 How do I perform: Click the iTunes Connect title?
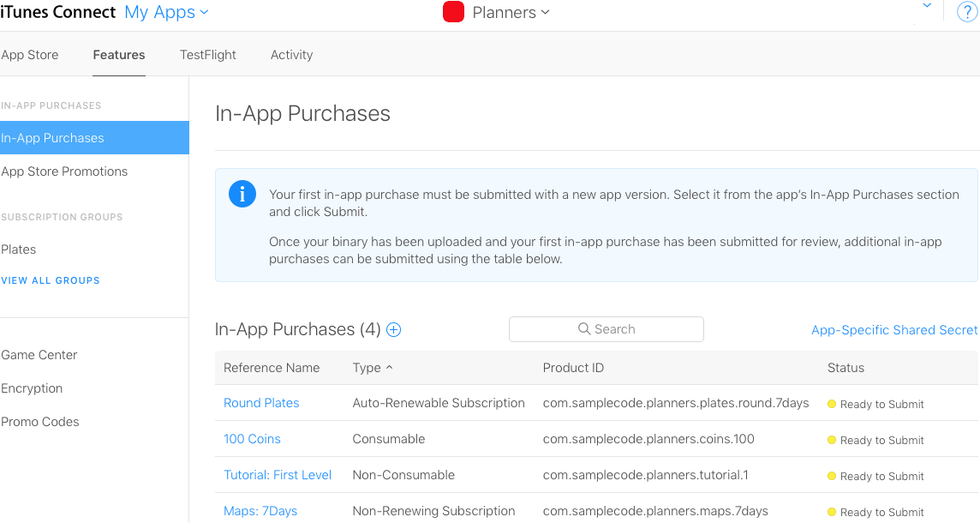point(58,13)
